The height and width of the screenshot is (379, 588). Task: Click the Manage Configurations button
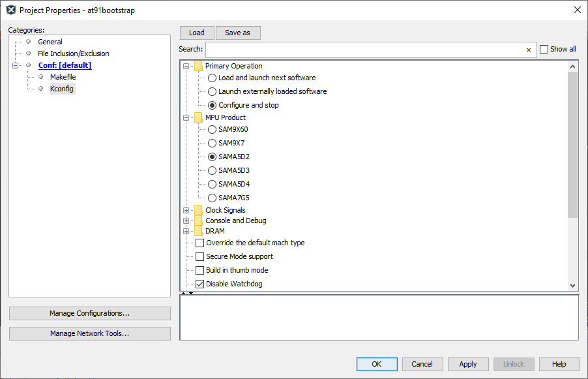tap(90, 313)
